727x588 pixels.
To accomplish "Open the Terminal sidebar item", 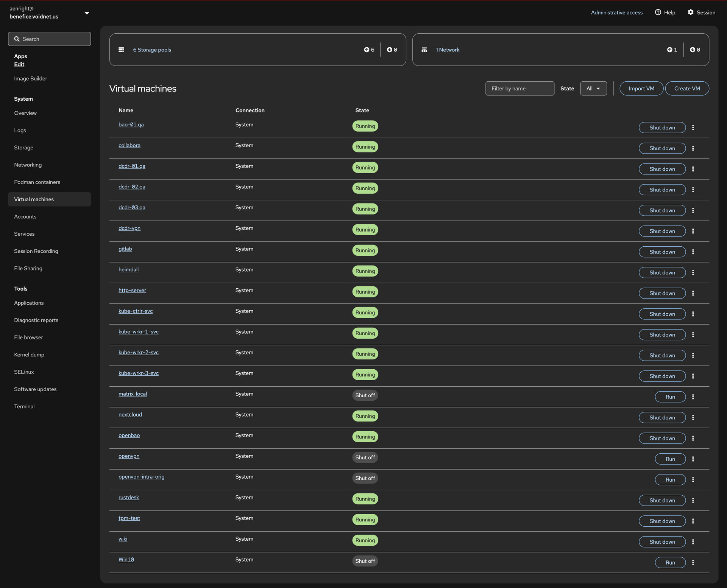I will (x=24, y=406).
